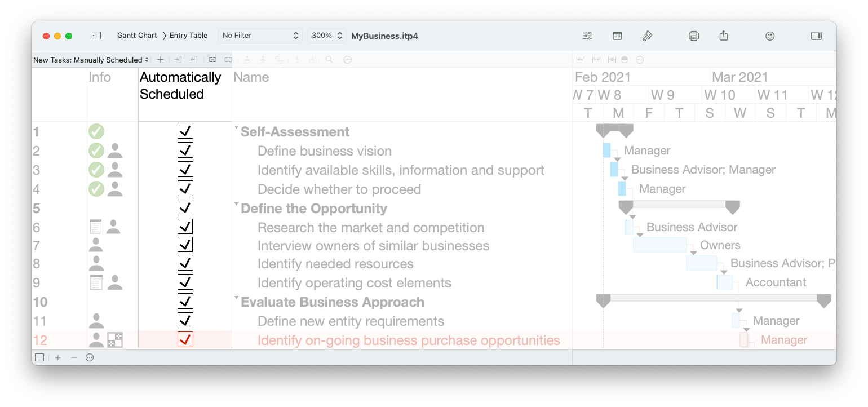The height and width of the screenshot is (407, 868).
Task: Uncheck Automatically Scheduled for row 2
Action: pos(185,150)
